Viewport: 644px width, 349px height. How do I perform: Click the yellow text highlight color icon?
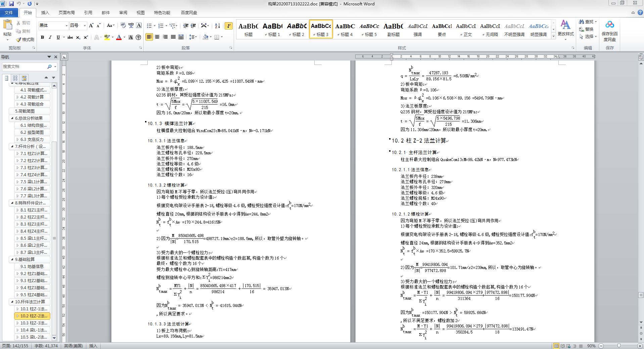[x=107, y=37]
